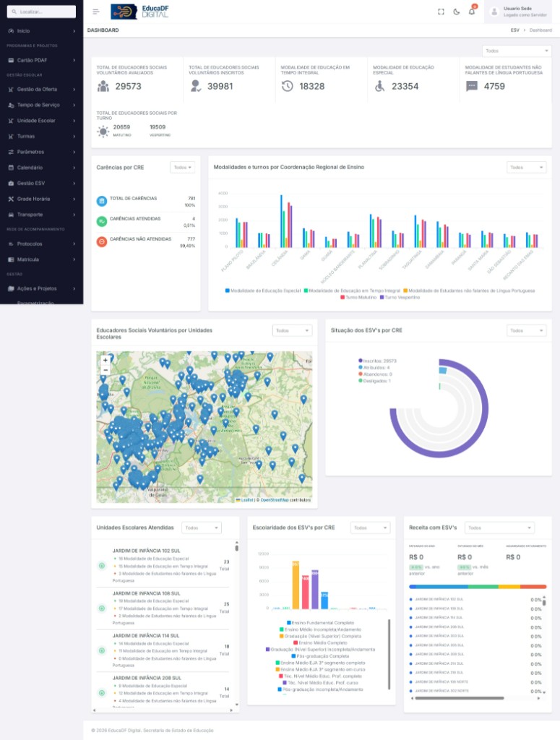Image resolution: width=560 pixels, height=740 pixels.
Task: Click Unidades Escolares list vertical scrollbar
Action: click(x=236, y=548)
